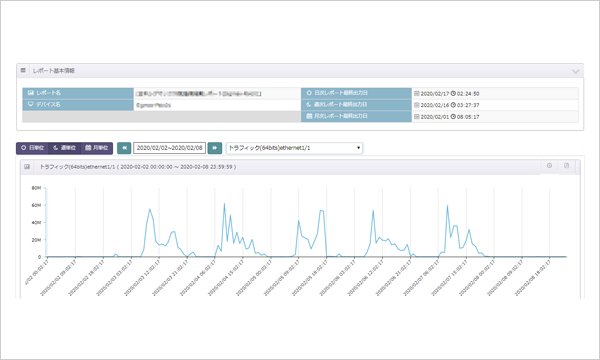The height and width of the screenshot is (360, 600).
Task: Click the date value 2020/02/17
Action: point(435,94)
